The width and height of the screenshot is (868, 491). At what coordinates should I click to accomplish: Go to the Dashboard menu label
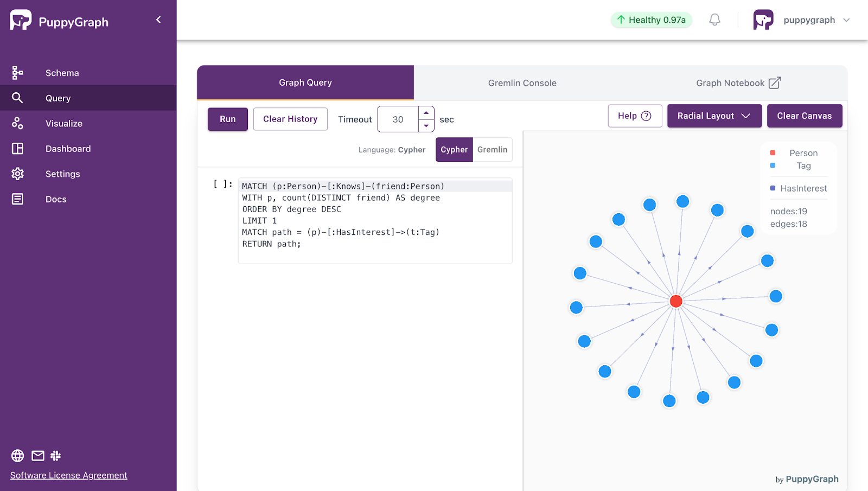coord(68,149)
